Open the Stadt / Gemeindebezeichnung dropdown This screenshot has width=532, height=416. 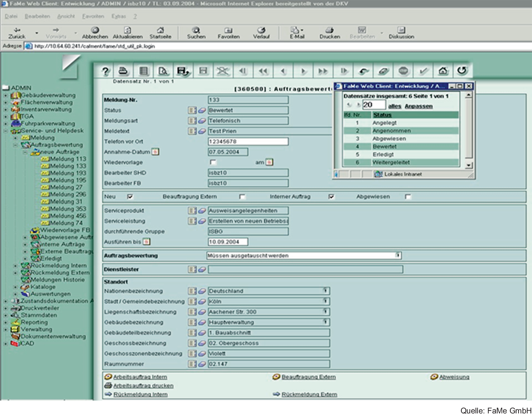pos(326,301)
